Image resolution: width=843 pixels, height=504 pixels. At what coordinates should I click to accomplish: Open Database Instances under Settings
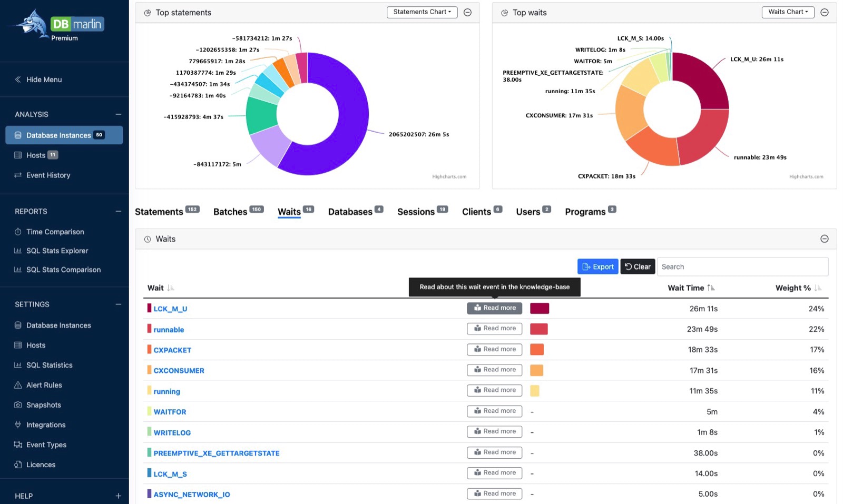click(x=53, y=325)
